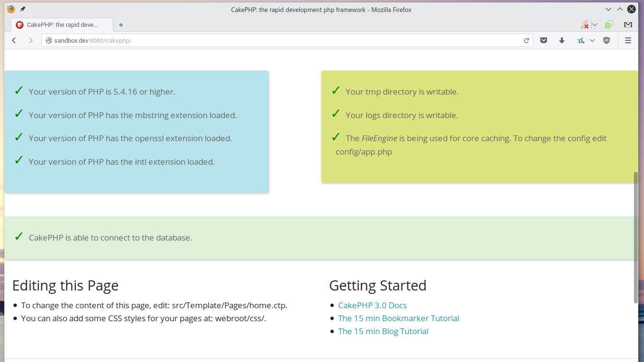
Task: Open the Downloads arrow button
Action: click(562, 41)
